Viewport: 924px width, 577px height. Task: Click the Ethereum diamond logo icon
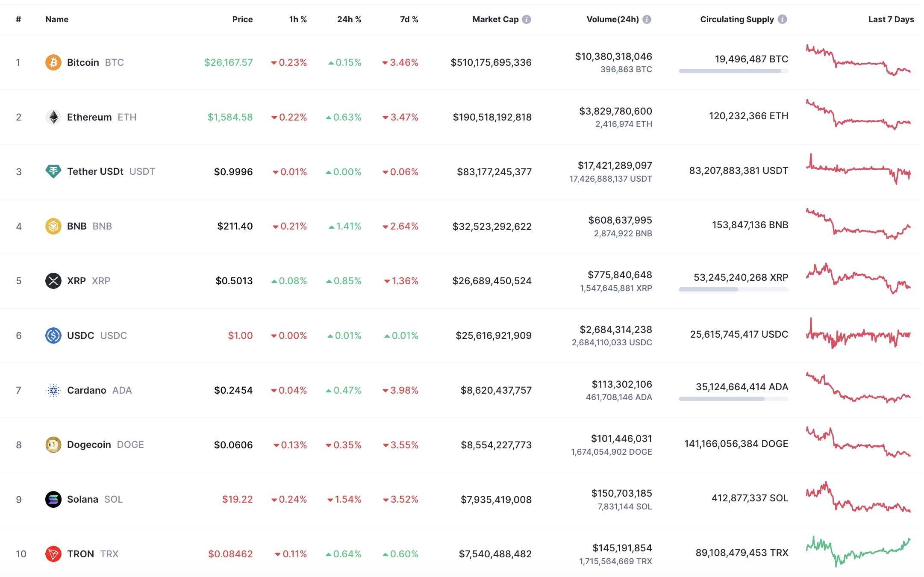tap(53, 117)
